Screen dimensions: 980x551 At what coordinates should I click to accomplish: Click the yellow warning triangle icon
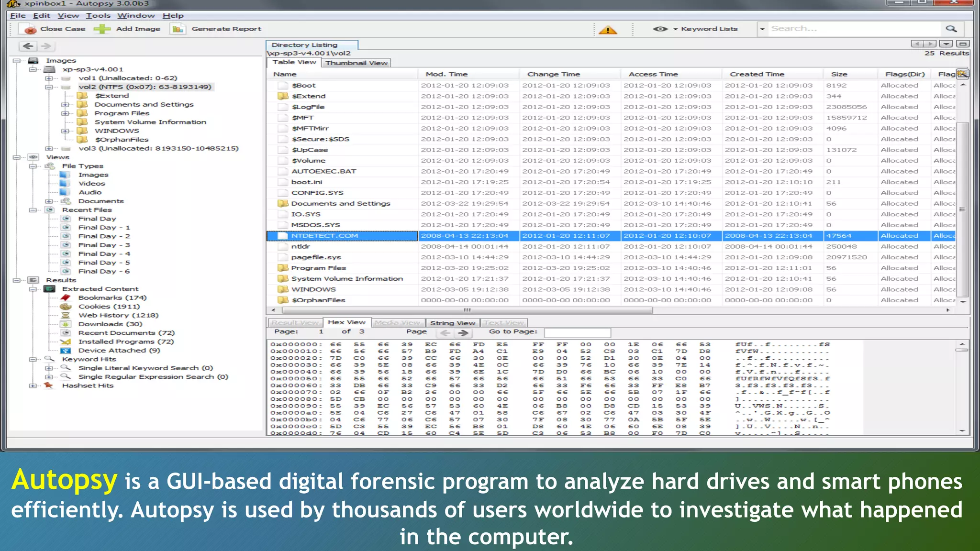coord(608,30)
